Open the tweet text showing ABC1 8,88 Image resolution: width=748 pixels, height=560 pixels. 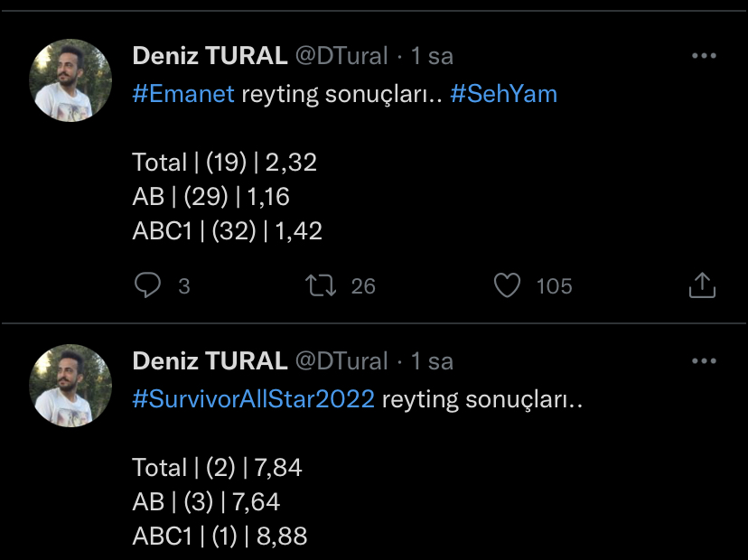[x=220, y=537]
